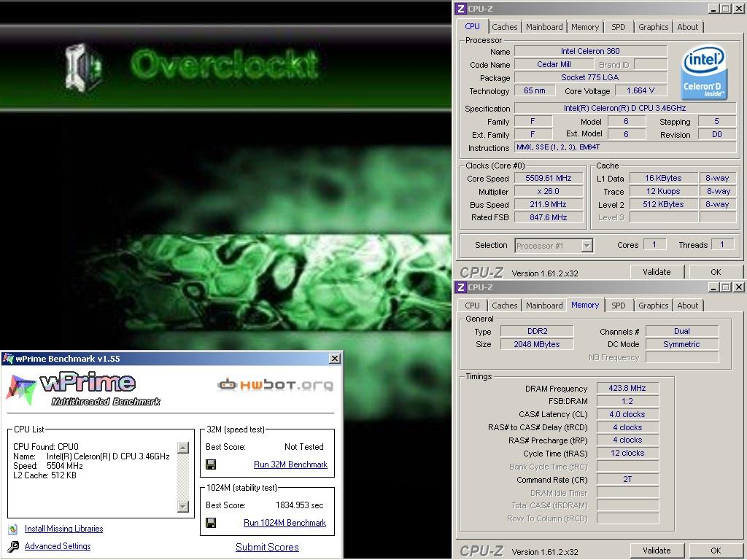Click Validate in bottom CPU-Z window
The width and height of the screenshot is (747, 560).
coord(657,551)
